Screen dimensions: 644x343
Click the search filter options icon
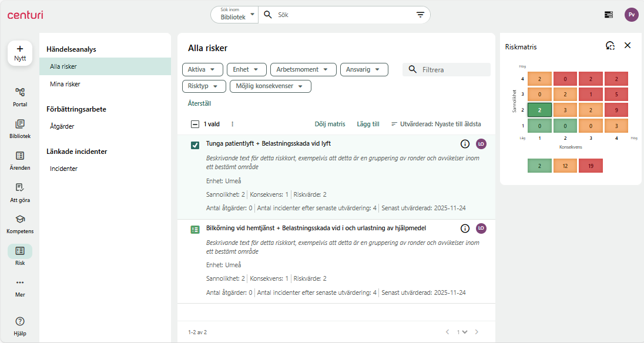coord(420,15)
